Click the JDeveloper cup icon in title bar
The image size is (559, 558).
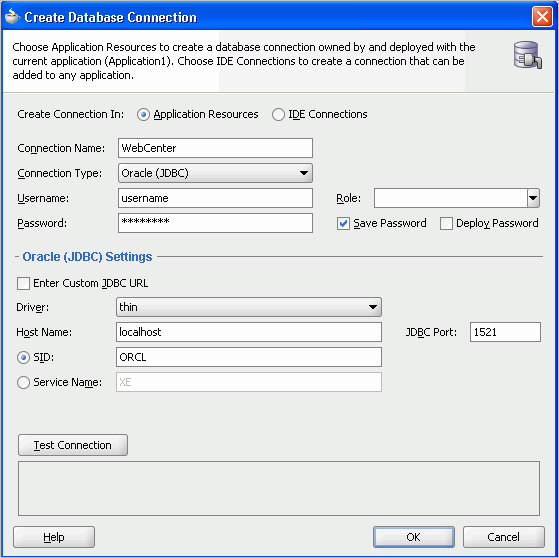click(x=12, y=16)
